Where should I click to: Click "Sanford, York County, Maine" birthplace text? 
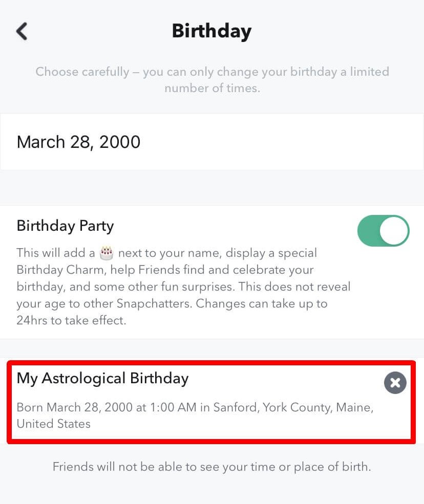click(x=293, y=408)
